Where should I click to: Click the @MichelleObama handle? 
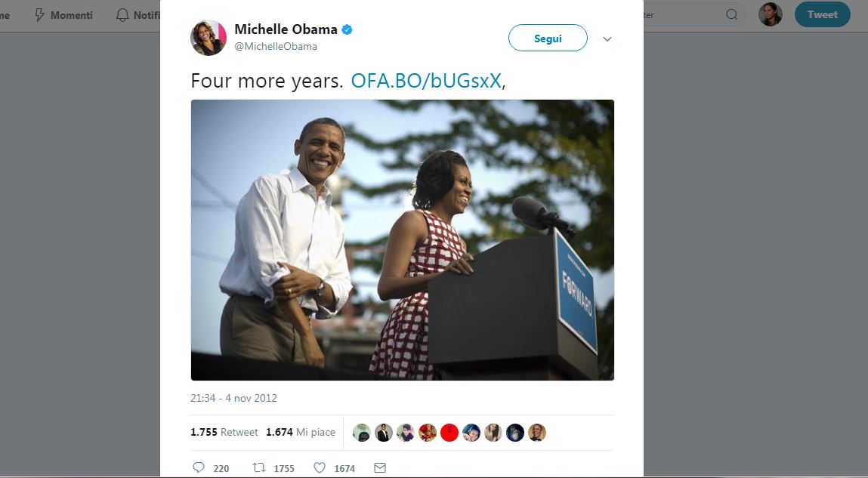click(276, 46)
